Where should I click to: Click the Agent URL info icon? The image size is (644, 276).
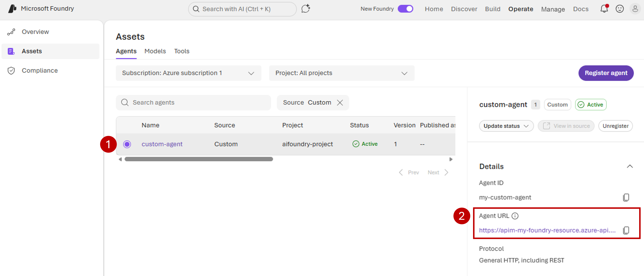click(515, 216)
